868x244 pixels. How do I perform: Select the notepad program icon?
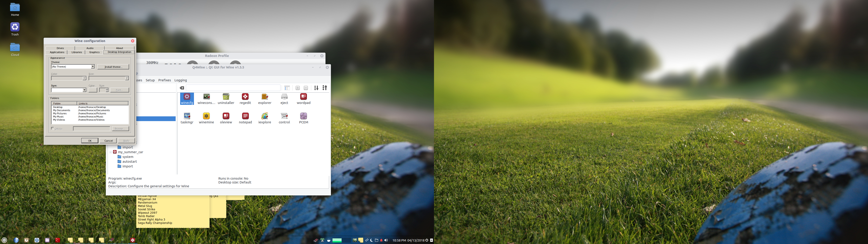point(245,118)
